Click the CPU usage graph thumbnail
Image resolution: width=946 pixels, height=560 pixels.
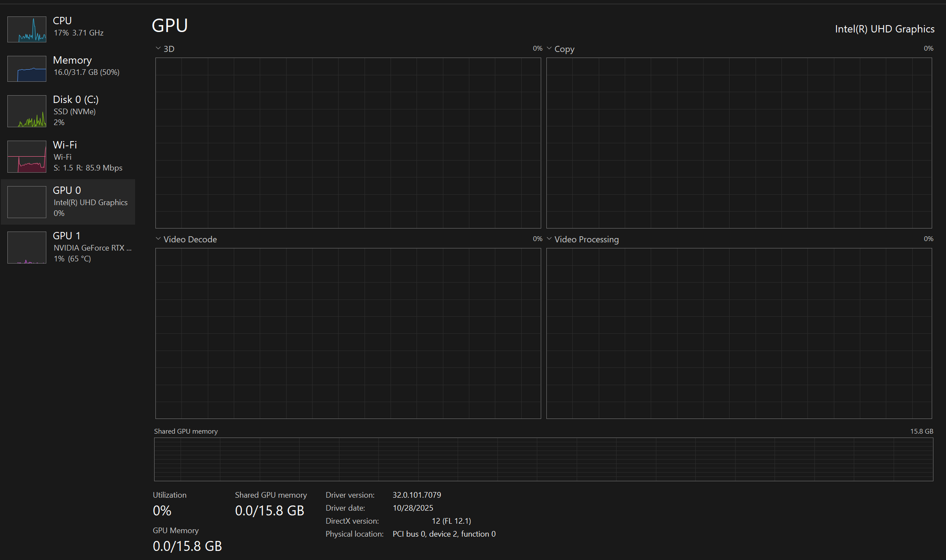pos(27,29)
